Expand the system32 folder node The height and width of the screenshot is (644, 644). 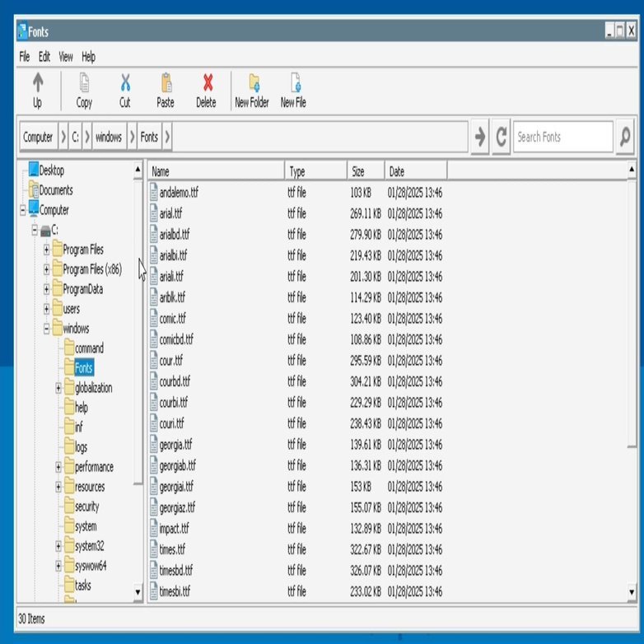58,546
